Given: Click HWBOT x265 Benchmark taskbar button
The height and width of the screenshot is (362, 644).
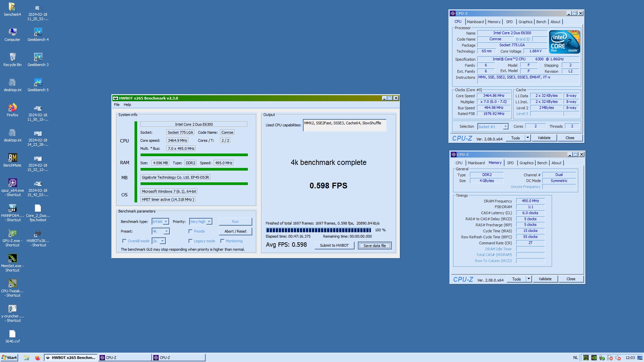Looking at the screenshot, I should click(71, 358).
